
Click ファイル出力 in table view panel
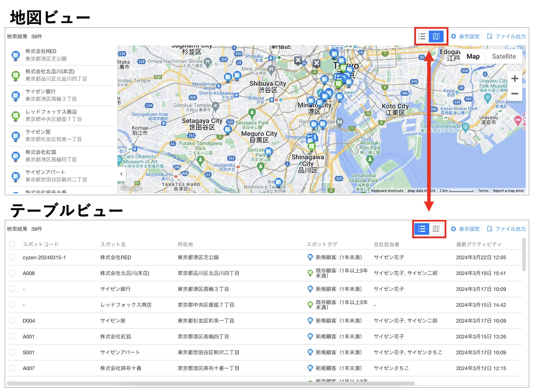coord(506,229)
